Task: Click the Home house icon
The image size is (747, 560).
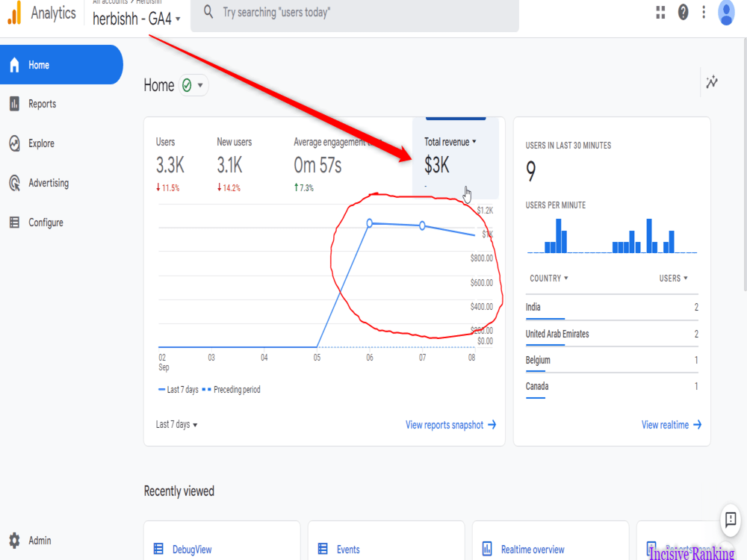Action: tap(14, 65)
